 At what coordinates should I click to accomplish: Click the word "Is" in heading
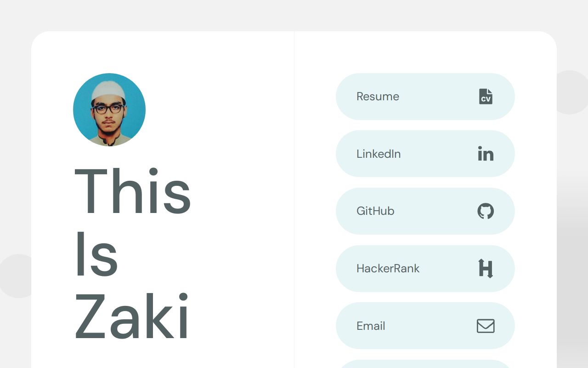pos(96,255)
